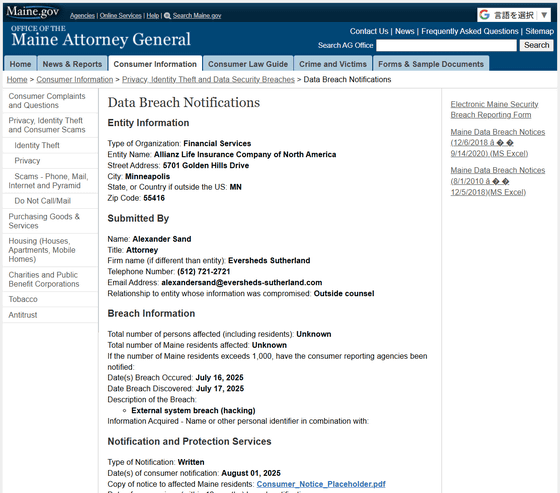The width and height of the screenshot is (560, 493).
Task: Click the breach occurred date July 16, 2025
Action: pyautogui.click(x=219, y=378)
